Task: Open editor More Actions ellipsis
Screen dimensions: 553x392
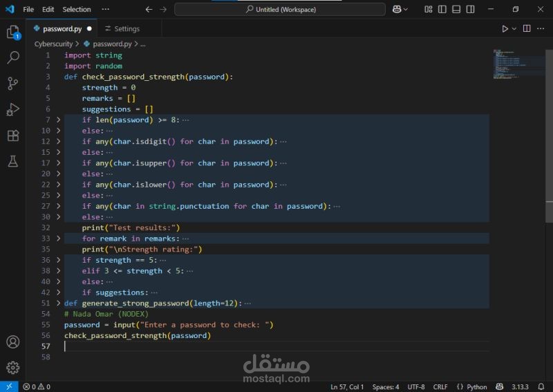Action: [541, 28]
